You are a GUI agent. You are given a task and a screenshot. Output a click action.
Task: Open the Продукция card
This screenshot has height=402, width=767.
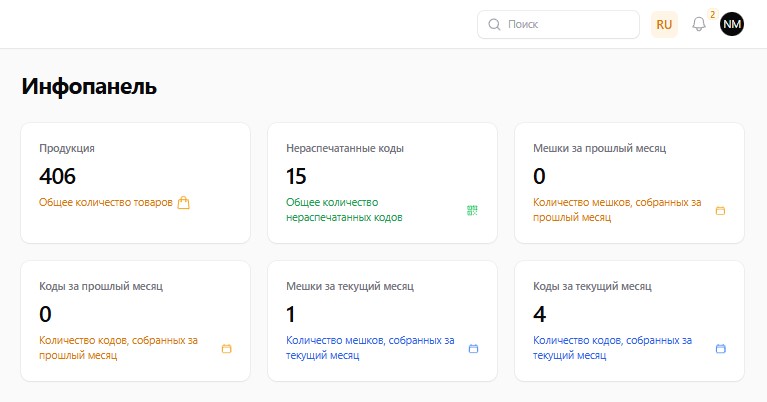coord(135,182)
